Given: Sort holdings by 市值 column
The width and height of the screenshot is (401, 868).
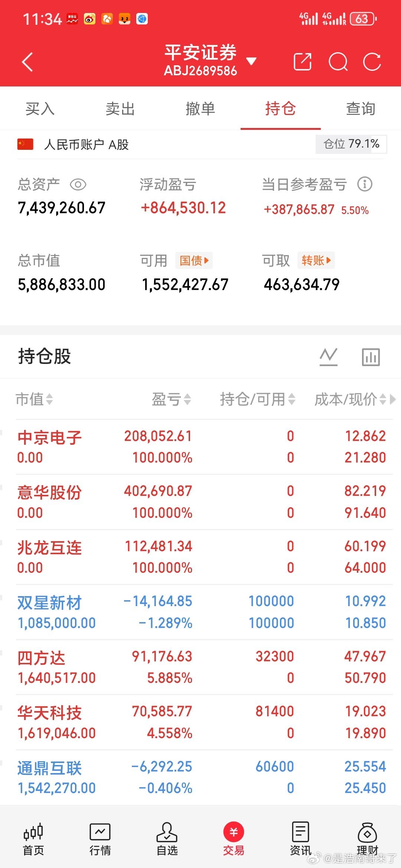Looking at the screenshot, I should [34, 400].
